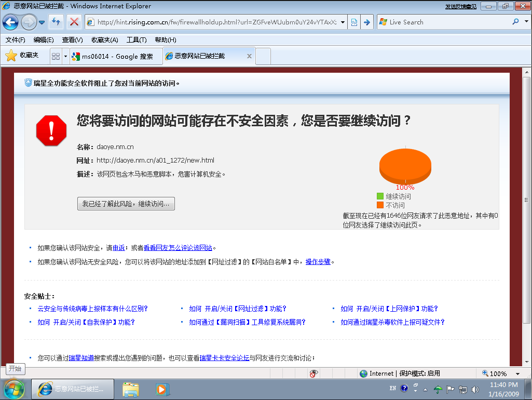The height and width of the screenshot is (400, 532).
Task: Click the Action Center flag icon
Action: (450, 390)
